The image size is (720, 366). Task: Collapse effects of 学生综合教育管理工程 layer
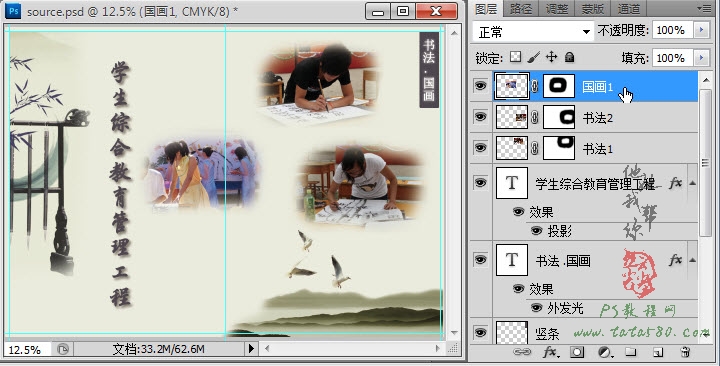coord(692,183)
